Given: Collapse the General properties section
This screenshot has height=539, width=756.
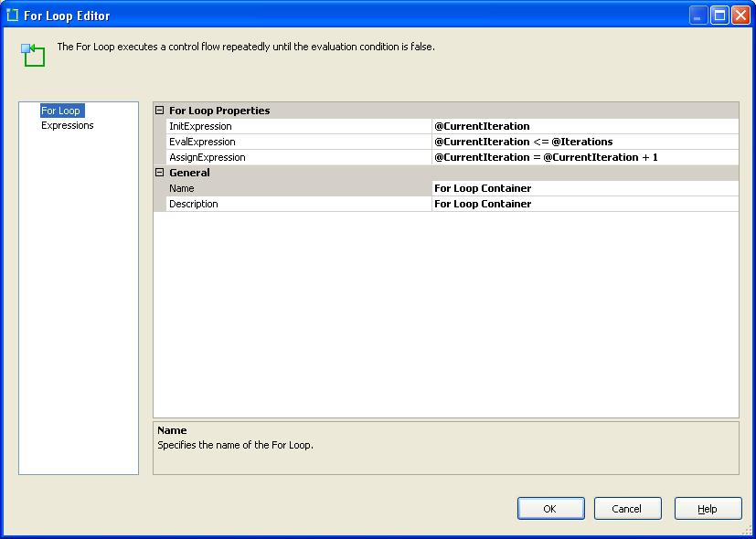Looking at the screenshot, I should [x=160, y=173].
